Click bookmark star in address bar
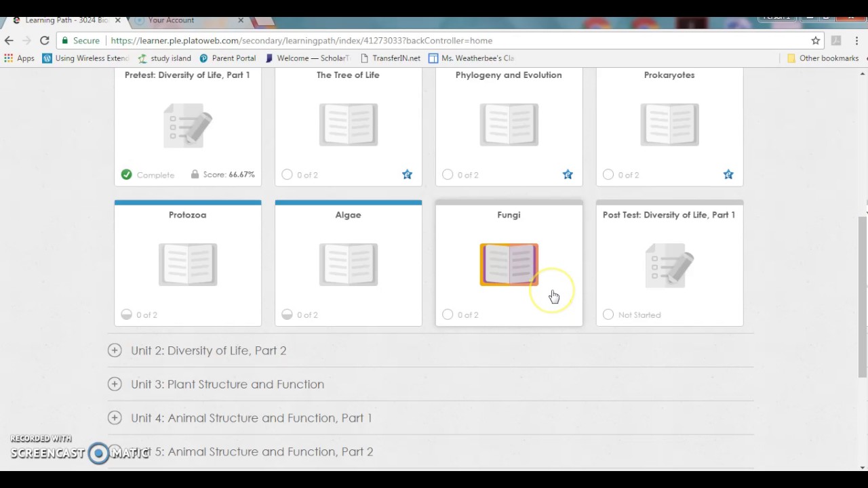 pos(816,41)
